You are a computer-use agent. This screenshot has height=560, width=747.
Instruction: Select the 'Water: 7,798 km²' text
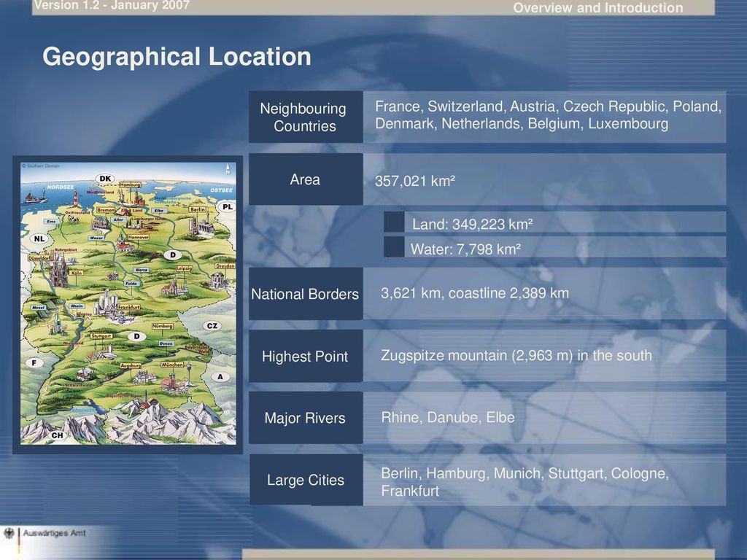click(x=465, y=249)
